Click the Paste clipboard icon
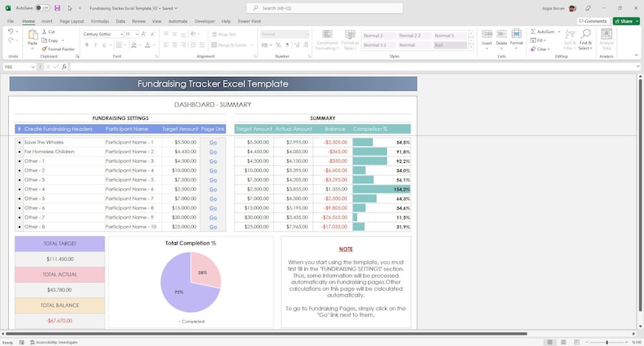Image resolution: width=644 pixels, height=346 pixels. click(x=32, y=35)
